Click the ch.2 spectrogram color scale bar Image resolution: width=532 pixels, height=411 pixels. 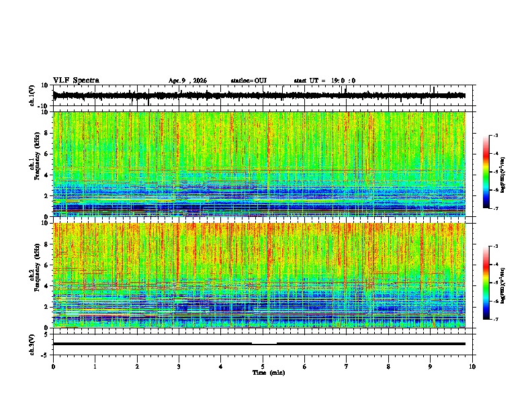coord(486,283)
